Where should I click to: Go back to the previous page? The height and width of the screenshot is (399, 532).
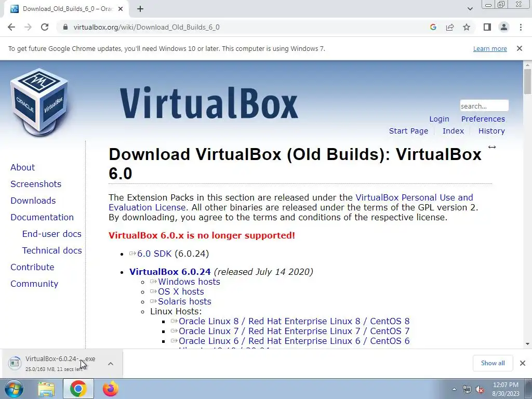pos(11,27)
